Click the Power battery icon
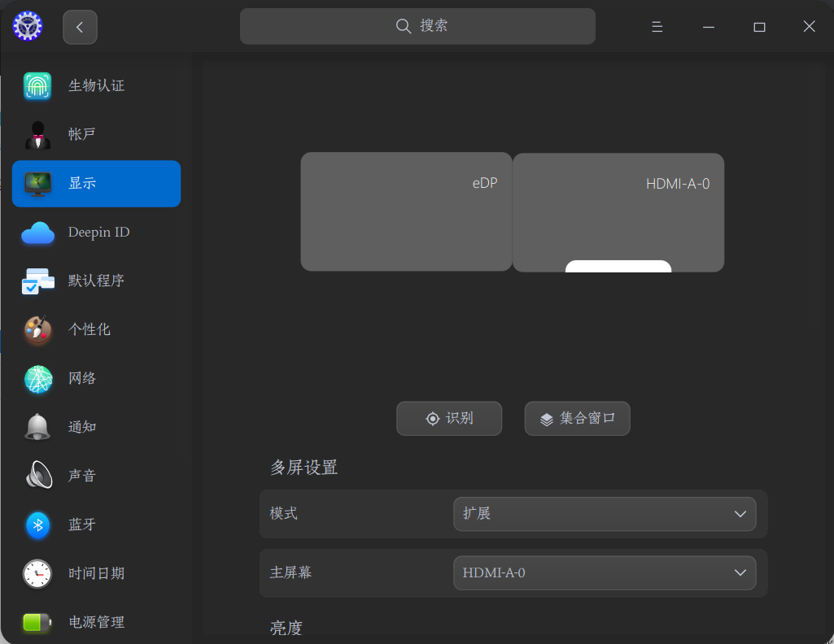The width and height of the screenshot is (834, 644). pos(37,622)
